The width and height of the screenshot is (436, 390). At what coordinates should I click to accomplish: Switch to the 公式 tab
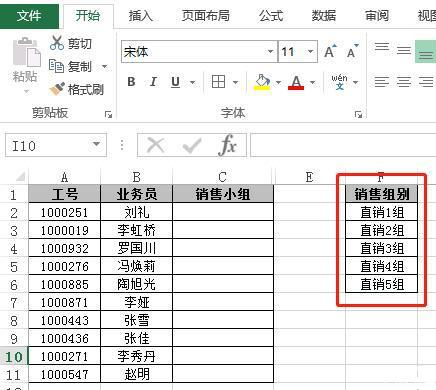click(271, 16)
